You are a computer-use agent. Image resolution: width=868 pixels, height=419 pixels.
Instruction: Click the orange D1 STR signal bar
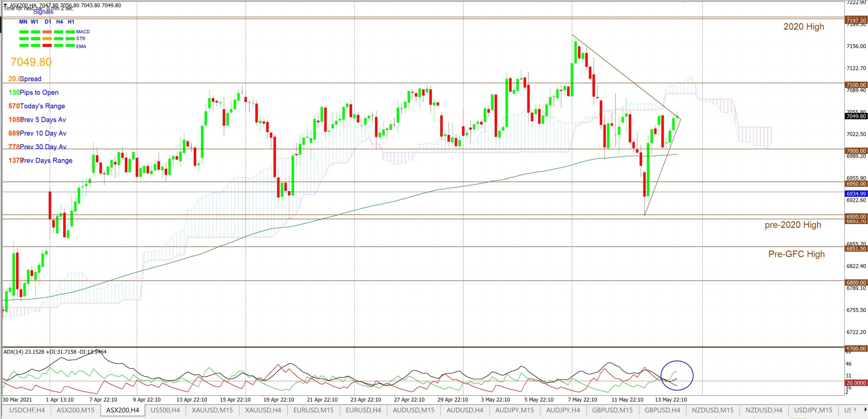pyautogui.click(x=47, y=39)
